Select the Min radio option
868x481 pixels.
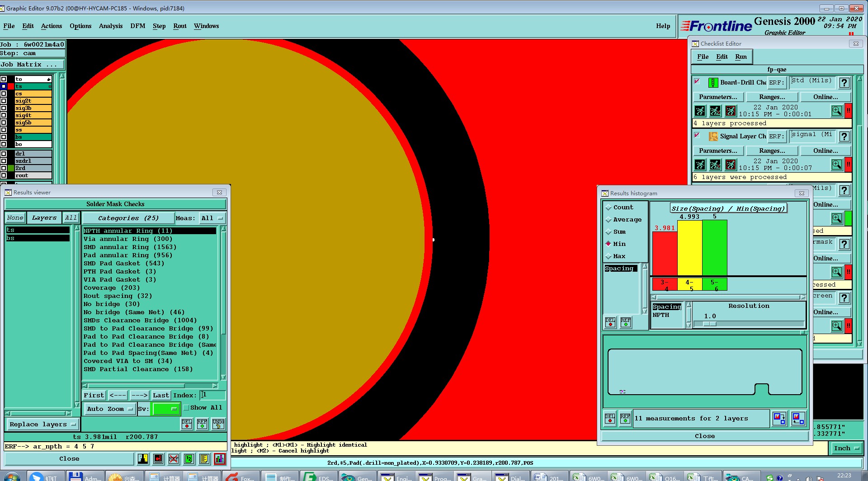pos(609,244)
